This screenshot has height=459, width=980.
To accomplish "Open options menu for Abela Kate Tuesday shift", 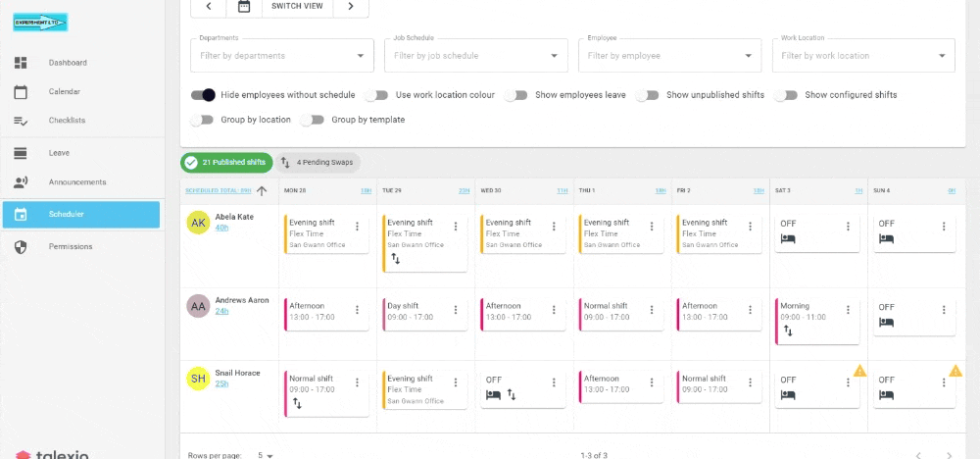I will 456,227.
